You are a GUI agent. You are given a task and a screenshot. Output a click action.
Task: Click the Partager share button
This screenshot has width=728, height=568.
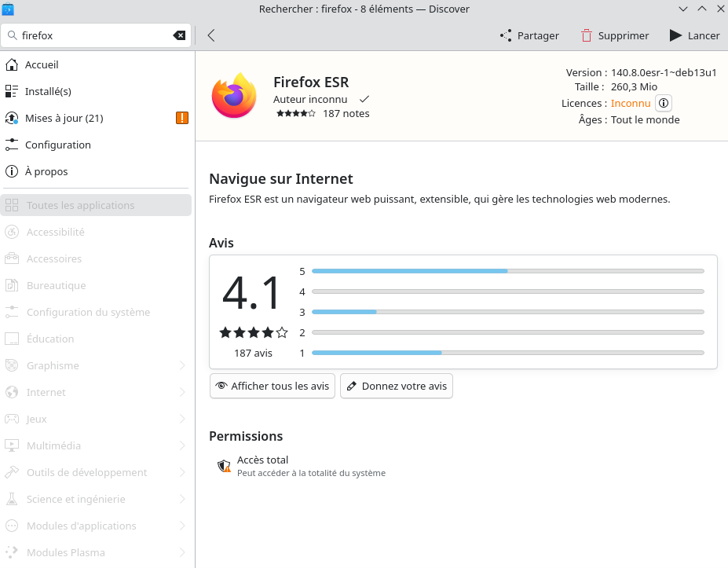[x=529, y=35]
